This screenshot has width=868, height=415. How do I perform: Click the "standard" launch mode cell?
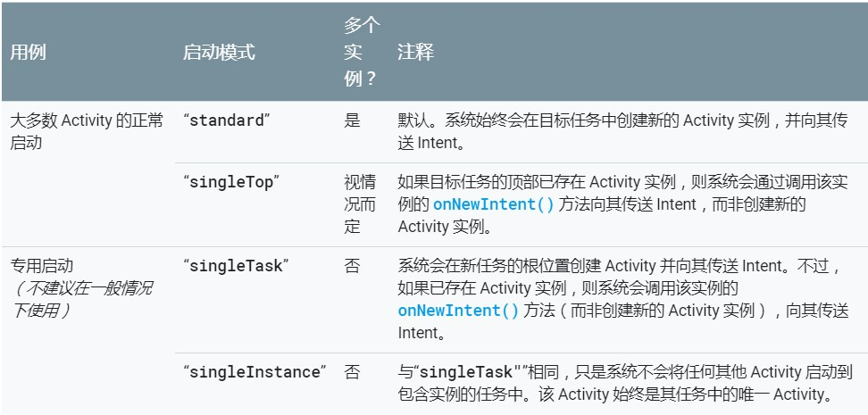pyautogui.click(x=226, y=121)
